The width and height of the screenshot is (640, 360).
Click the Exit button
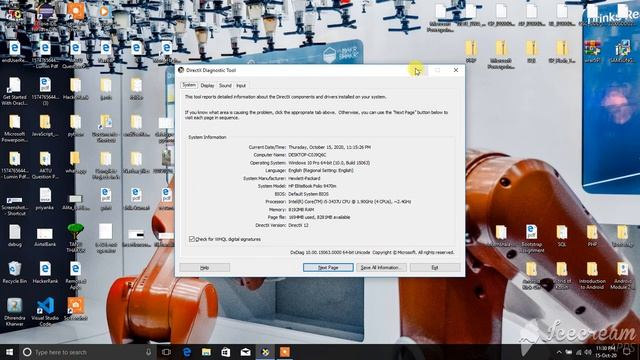pyautogui.click(x=435, y=267)
